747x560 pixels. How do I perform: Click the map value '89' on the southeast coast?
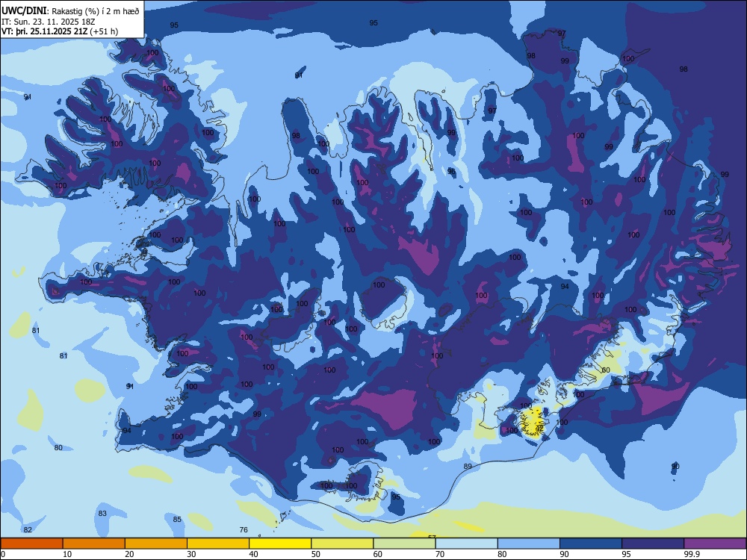pos(468,466)
